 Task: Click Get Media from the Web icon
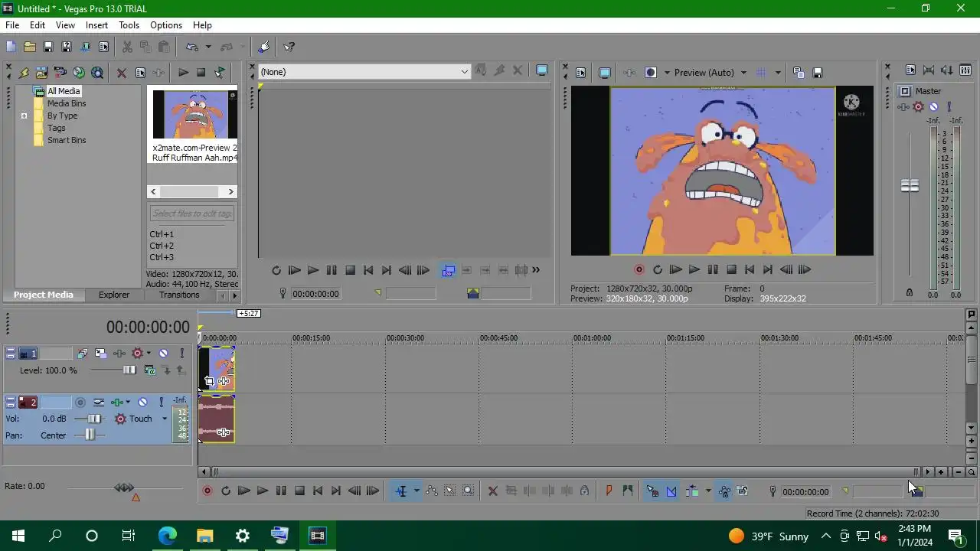coord(97,73)
